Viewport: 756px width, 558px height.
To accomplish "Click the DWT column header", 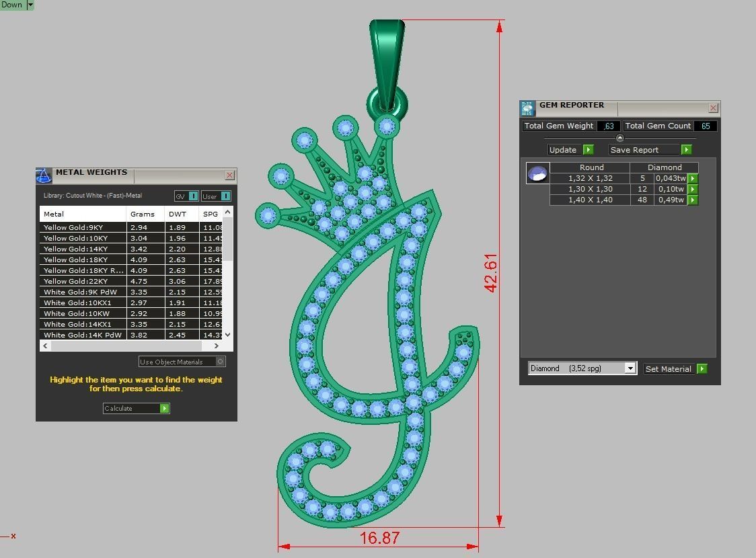I will [x=182, y=214].
